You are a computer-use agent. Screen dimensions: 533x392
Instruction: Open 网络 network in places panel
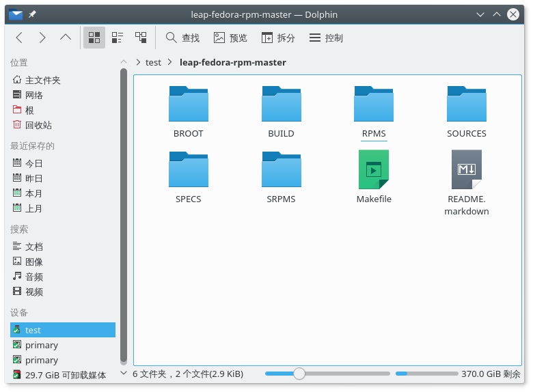[x=63, y=95]
